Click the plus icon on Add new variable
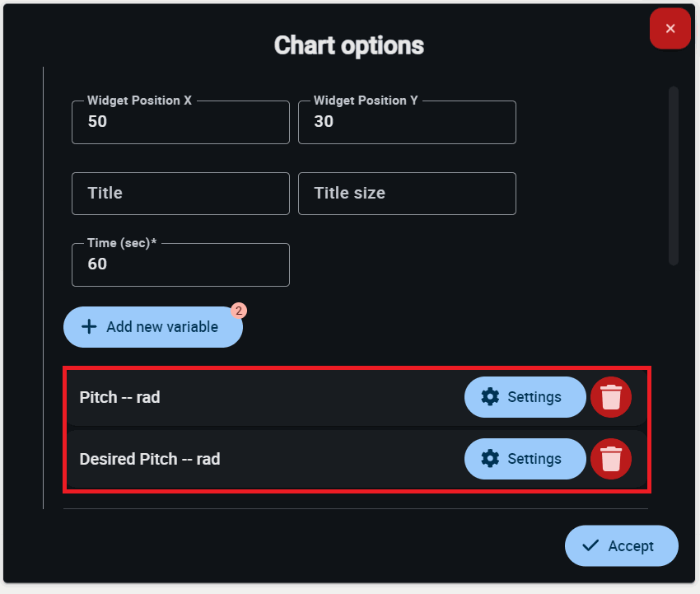 89,327
